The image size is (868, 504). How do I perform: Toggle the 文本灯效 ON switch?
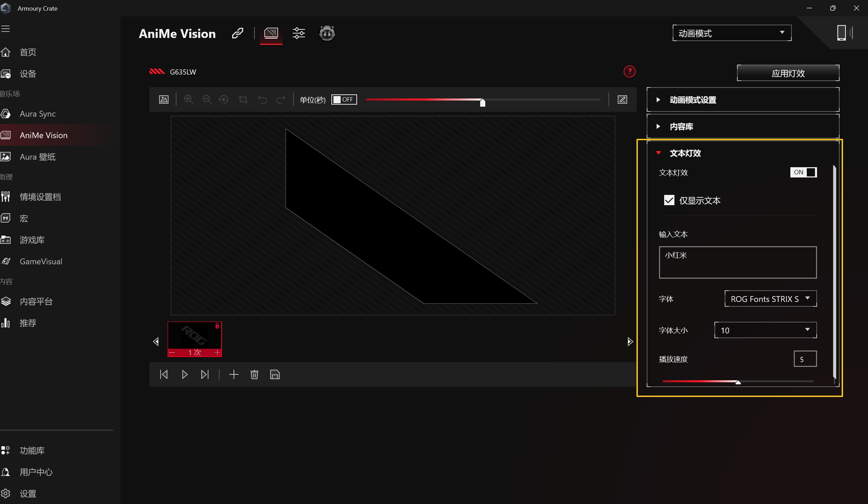click(803, 172)
